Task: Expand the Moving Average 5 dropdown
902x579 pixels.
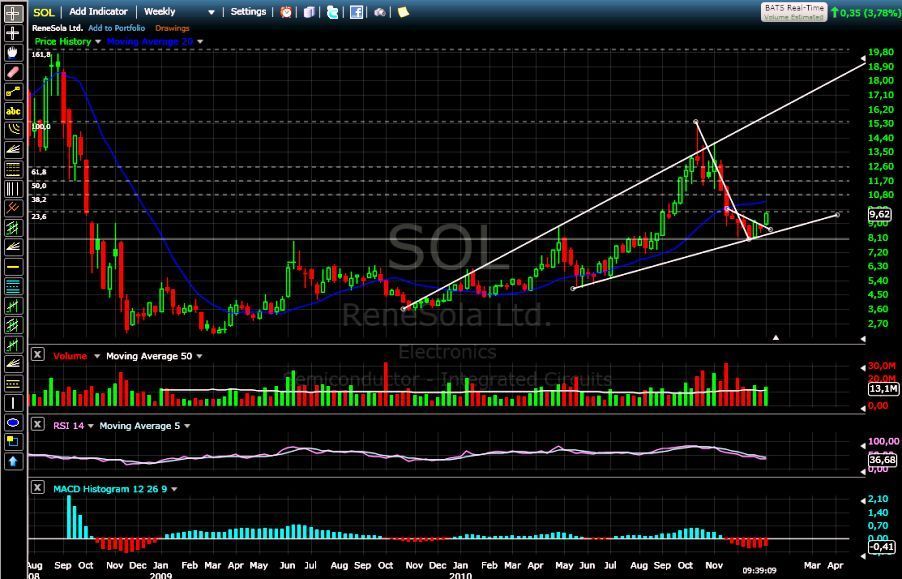Action: pyautogui.click(x=187, y=426)
